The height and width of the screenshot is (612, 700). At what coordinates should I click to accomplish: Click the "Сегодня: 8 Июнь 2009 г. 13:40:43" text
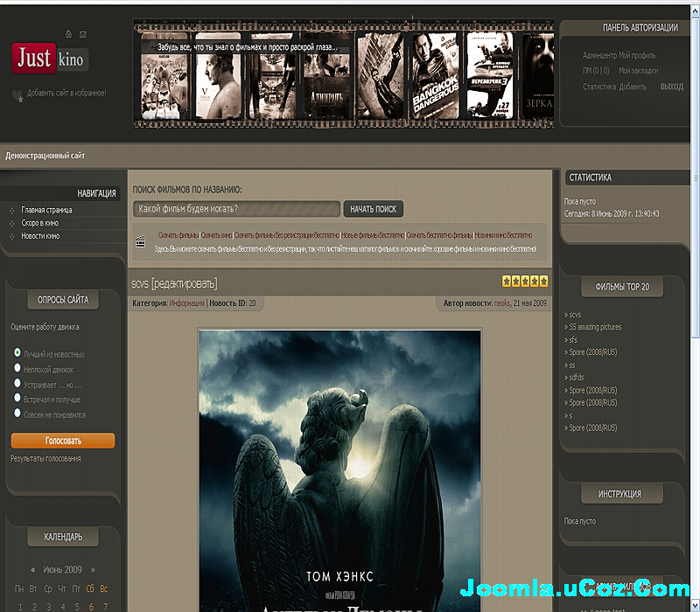pyautogui.click(x=612, y=213)
